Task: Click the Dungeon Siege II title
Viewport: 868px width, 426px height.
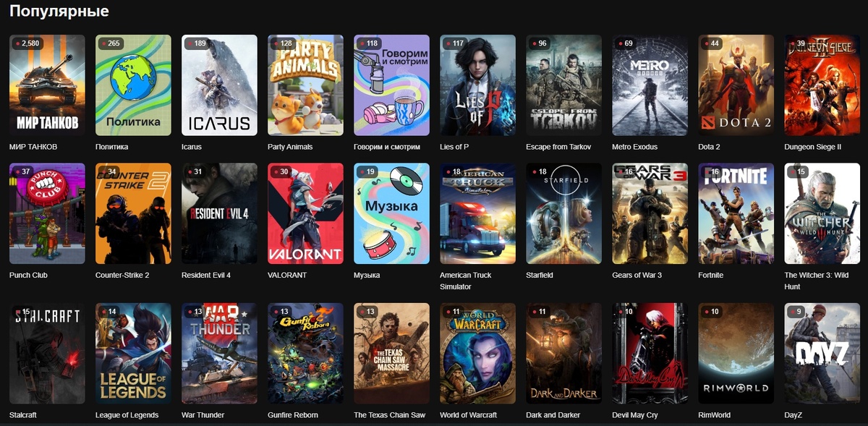Action: [813, 147]
